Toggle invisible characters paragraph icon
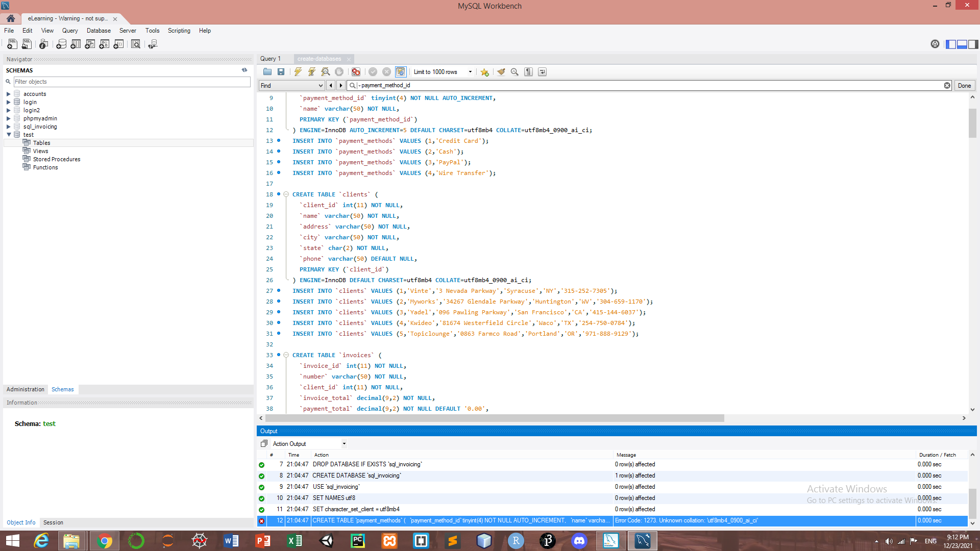 click(529, 72)
